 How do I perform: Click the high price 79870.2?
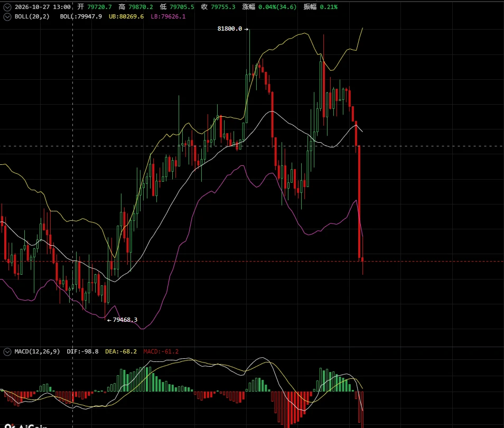coord(141,7)
